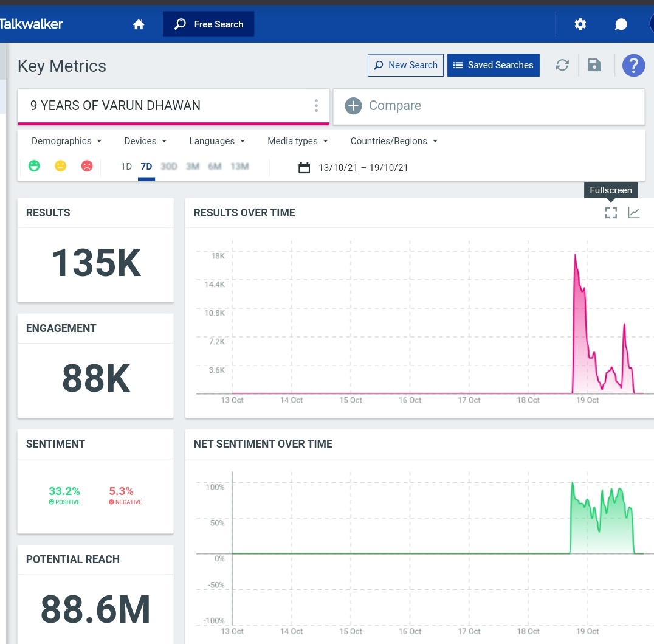Expand Results Over Time to fullscreen
Screen dimensions: 654x644
tap(611, 213)
